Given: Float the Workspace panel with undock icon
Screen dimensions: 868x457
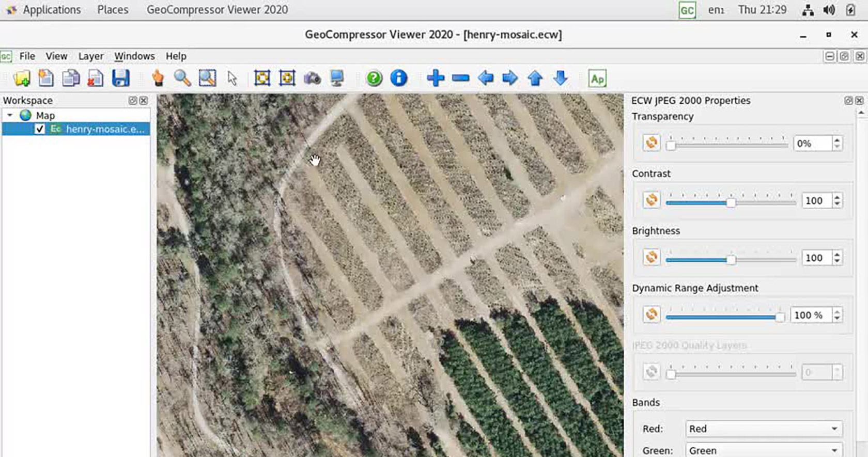Looking at the screenshot, I should click(x=133, y=101).
